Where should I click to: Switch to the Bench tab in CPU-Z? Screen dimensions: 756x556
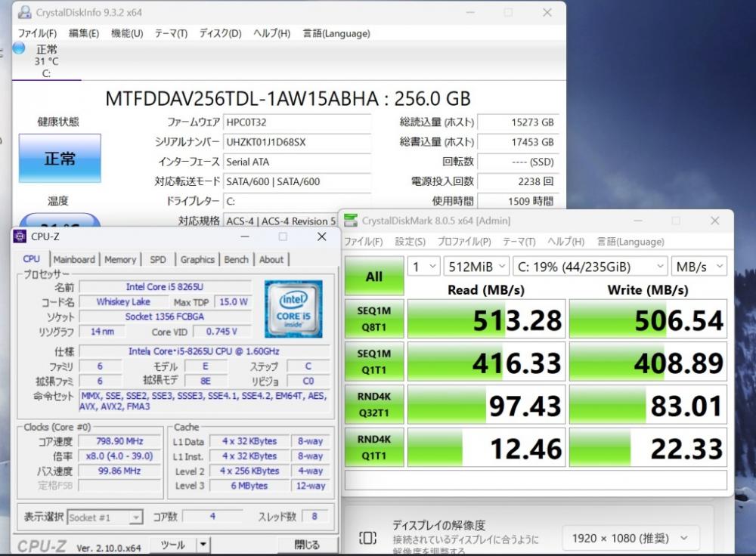point(236,260)
